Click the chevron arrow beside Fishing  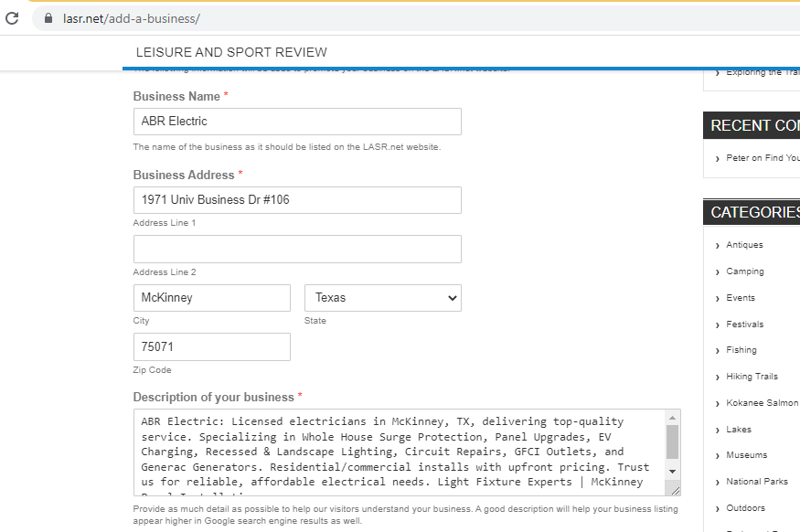click(718, 351)
